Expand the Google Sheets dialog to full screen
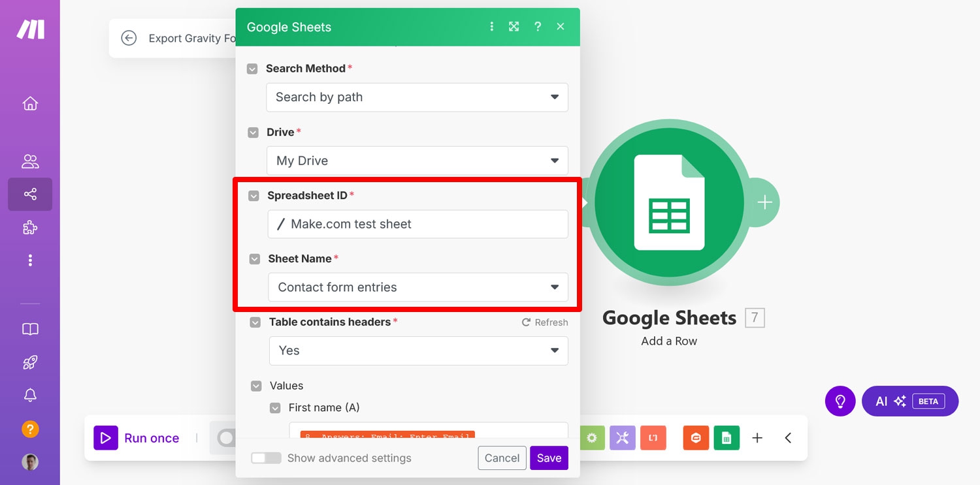The image size is (980, 485). coord(514,27)
